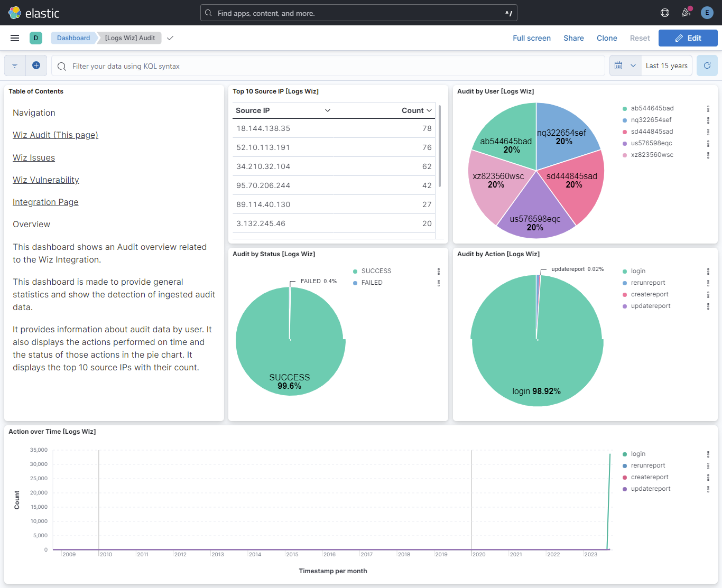This screenshot has height=588, width=722.
Task: Click the Edit button
Action: point(688,38)
